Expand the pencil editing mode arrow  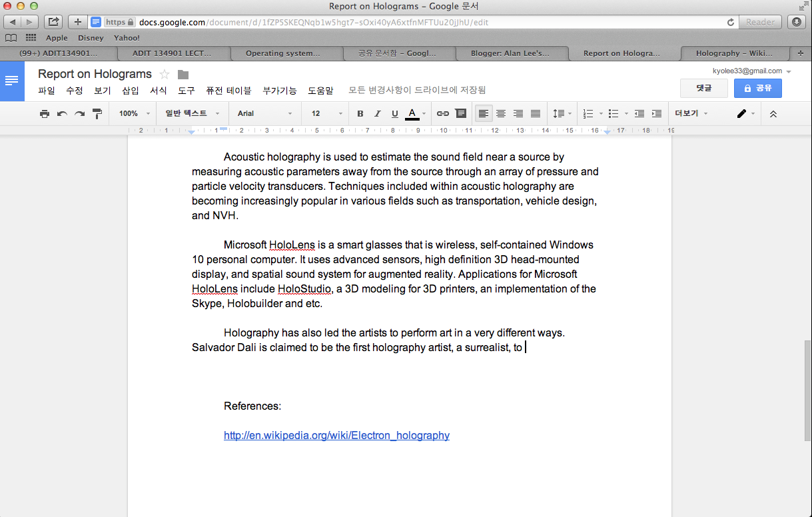[753, 114]
